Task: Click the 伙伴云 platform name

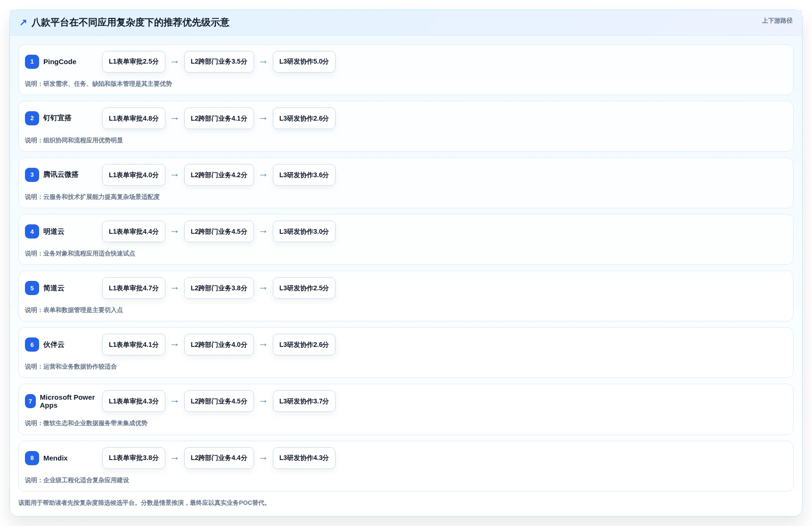Action: pos(54,345)
